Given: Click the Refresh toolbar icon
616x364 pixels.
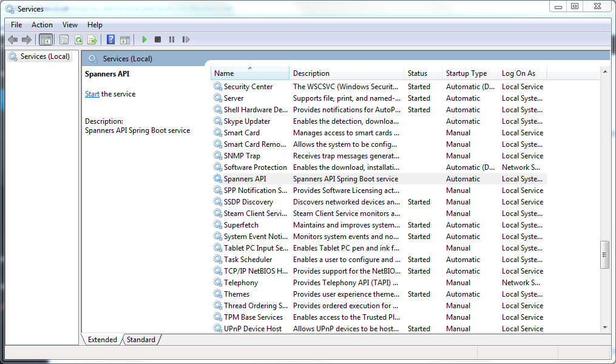Looking at the screenshot, I should pos(78,39).
